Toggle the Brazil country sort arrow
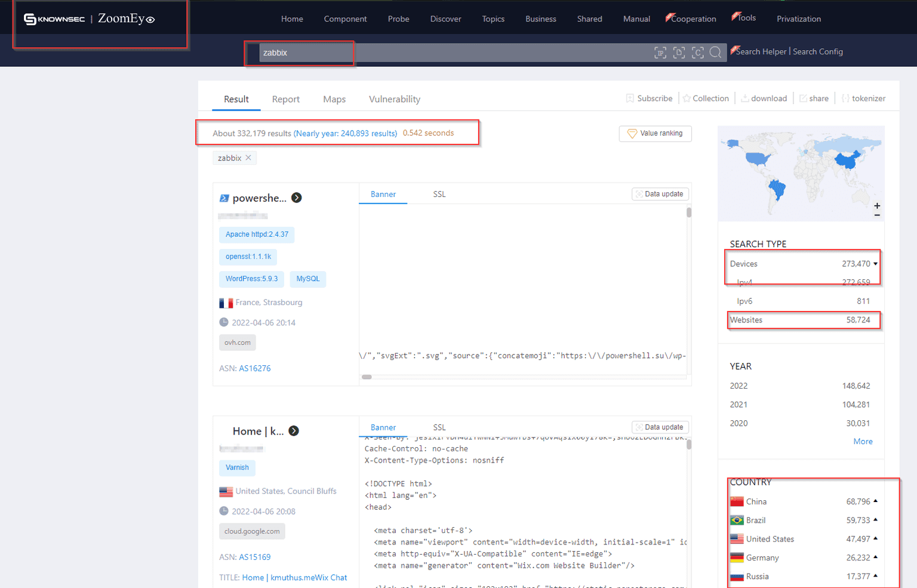This screenshot has width=917, height=588. [876, 520]
